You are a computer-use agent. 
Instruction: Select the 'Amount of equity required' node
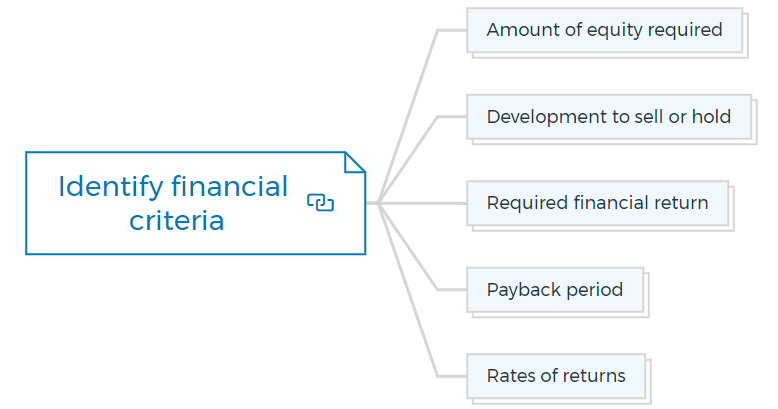click(x=604, y=30)
